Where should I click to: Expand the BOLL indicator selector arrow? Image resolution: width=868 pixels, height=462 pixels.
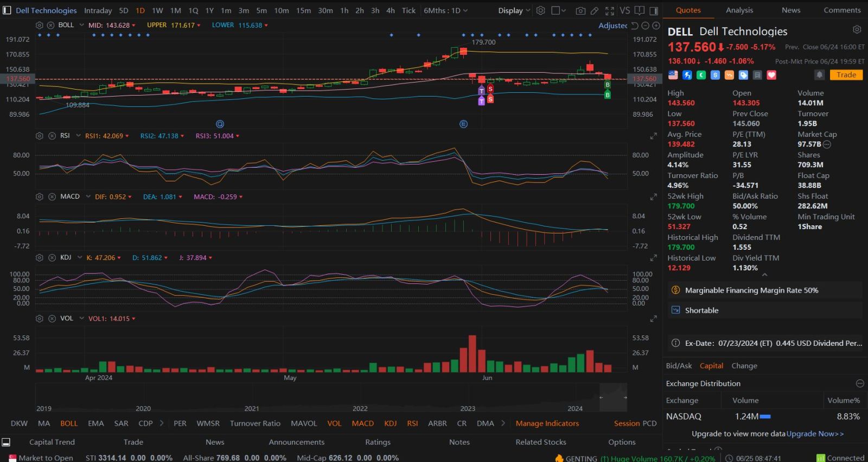click(x=81, y=25)
